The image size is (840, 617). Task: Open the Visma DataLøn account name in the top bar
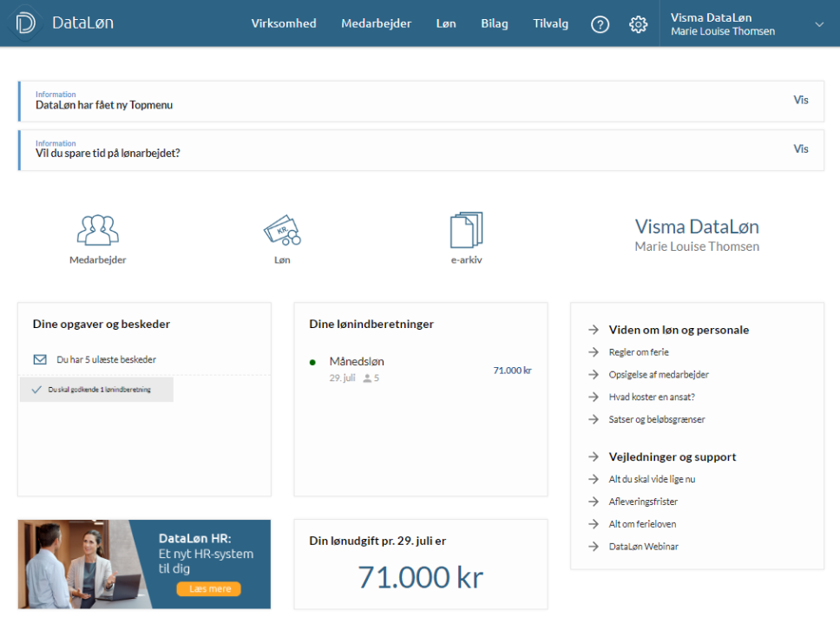tap(711, 17)
